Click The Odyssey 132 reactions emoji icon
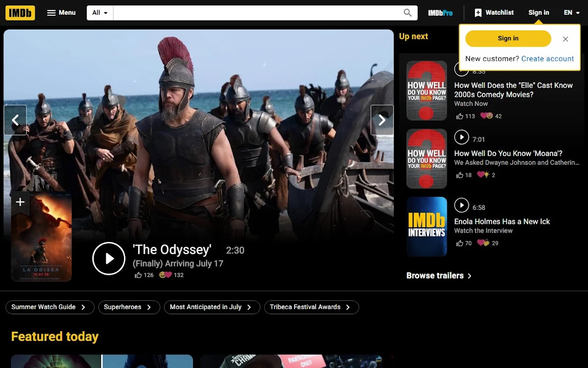The height and width of the screenshot is (368, 588). point(166,275)
